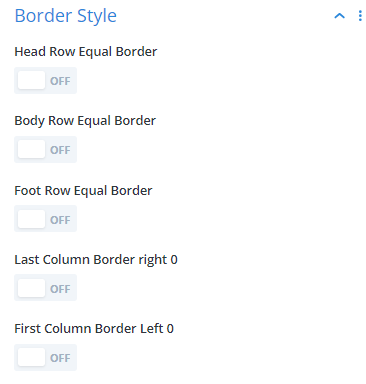
Task: Click OFF text under Body Row Equal Border
Action: 60,150
